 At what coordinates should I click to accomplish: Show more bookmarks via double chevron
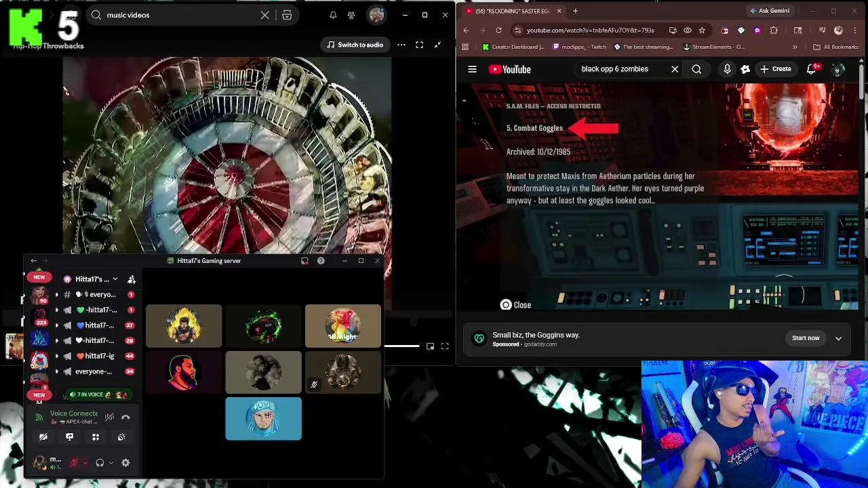795,47
